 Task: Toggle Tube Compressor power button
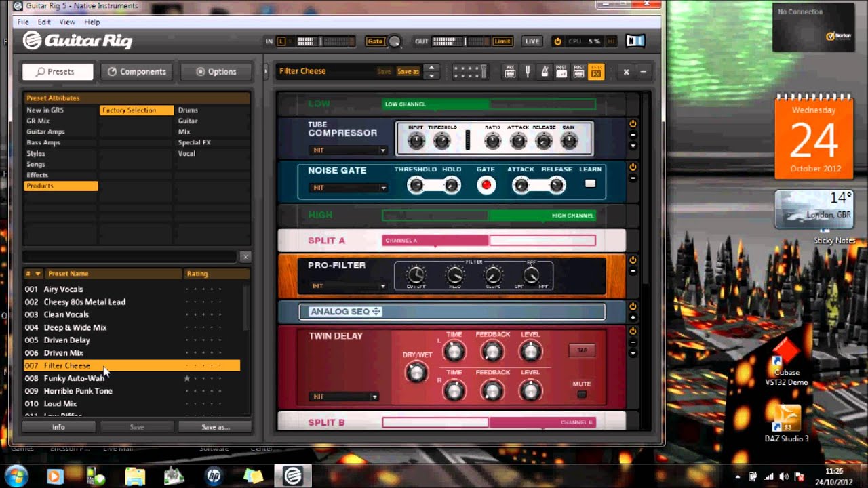pos(633,124)
